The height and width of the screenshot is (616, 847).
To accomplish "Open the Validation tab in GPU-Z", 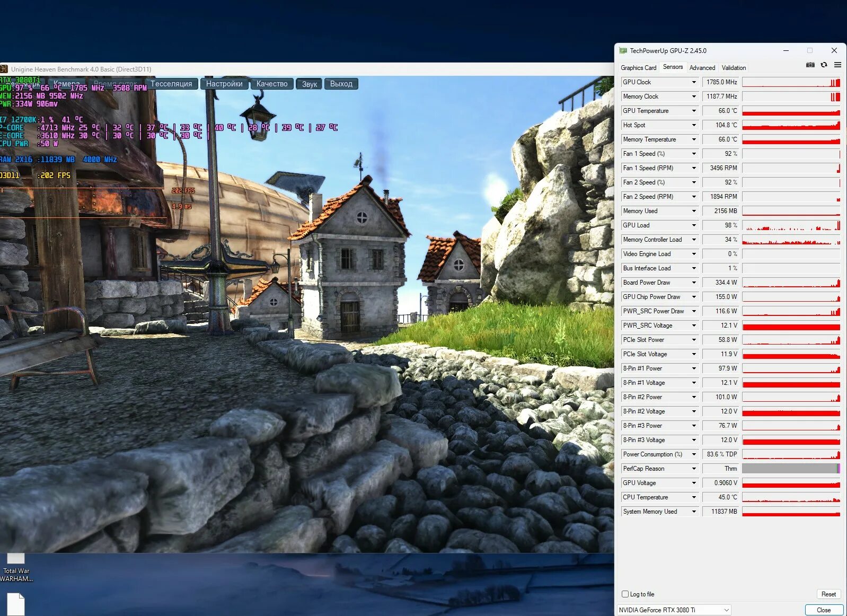I will click(734, 68).
